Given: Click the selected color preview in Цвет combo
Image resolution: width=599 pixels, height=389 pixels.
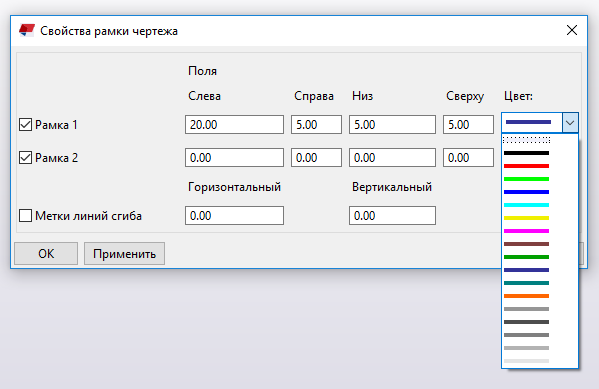Looking at the screenshot, I should click(528, 122).
